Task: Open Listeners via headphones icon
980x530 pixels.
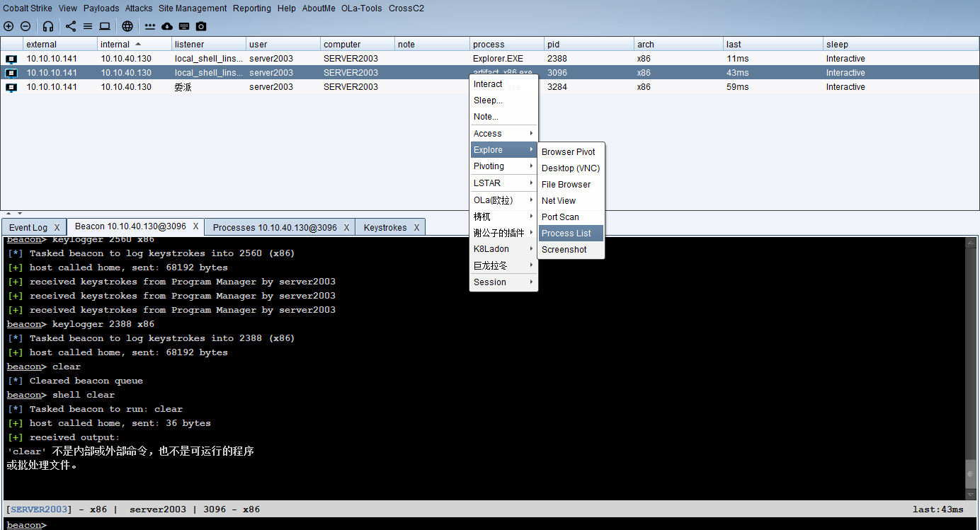Action: 48,26
